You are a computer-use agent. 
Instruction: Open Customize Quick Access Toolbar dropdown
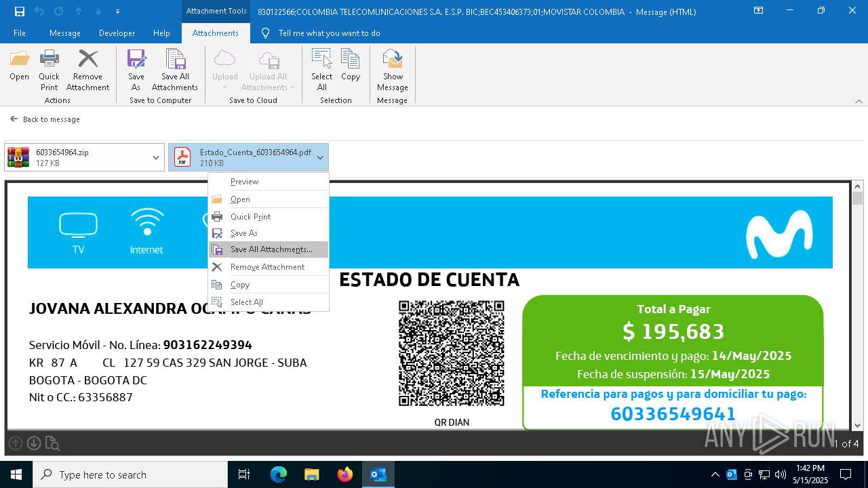point(117,12)
